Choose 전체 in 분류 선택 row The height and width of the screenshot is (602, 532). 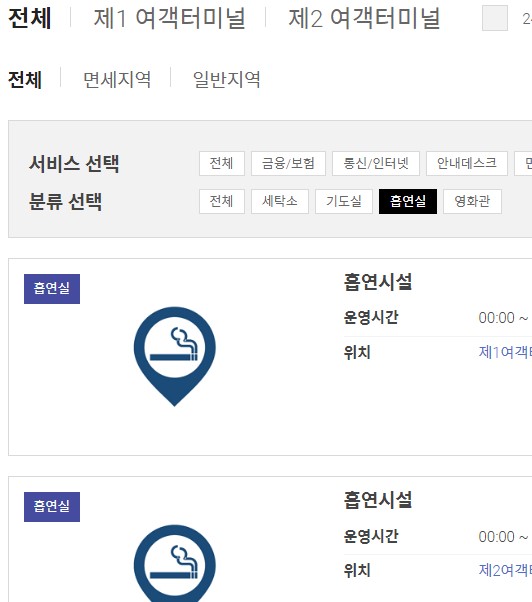(221, 201)
